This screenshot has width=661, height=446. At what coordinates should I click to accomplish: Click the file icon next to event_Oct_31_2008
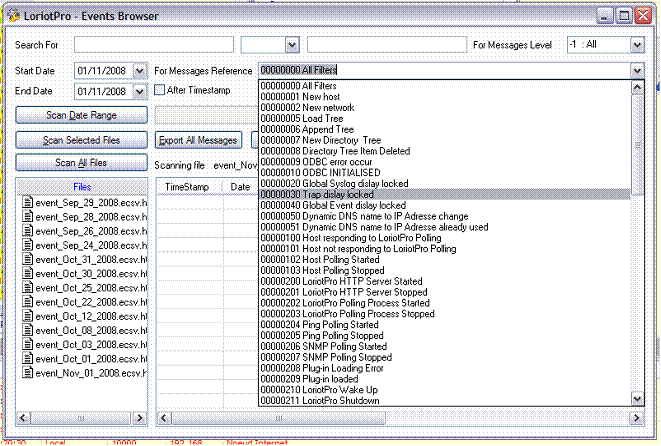tap(27, 259)
